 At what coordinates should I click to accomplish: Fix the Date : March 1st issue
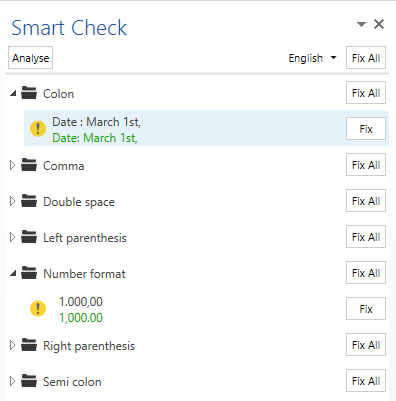pyautogui.click(x=366, y=129)
